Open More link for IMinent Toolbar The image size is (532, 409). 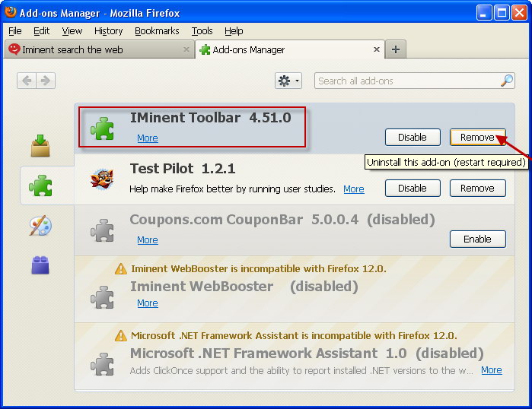point(148,138)
